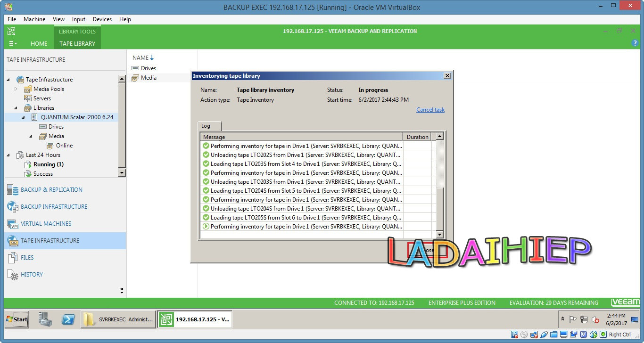Open the VirtualBox Devices menu
The height and width of the screenshot is (343, 644).
pos(102,19)
